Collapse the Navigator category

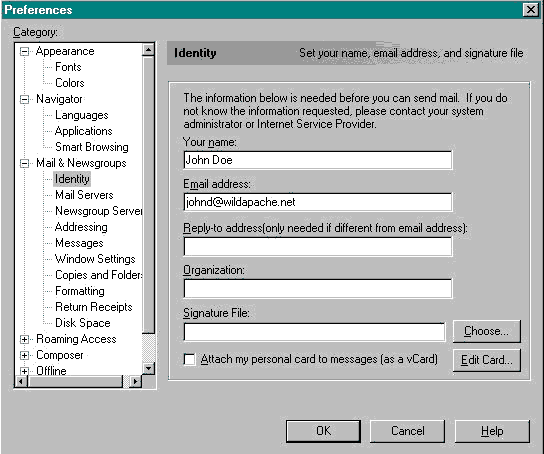pos(24,99)
